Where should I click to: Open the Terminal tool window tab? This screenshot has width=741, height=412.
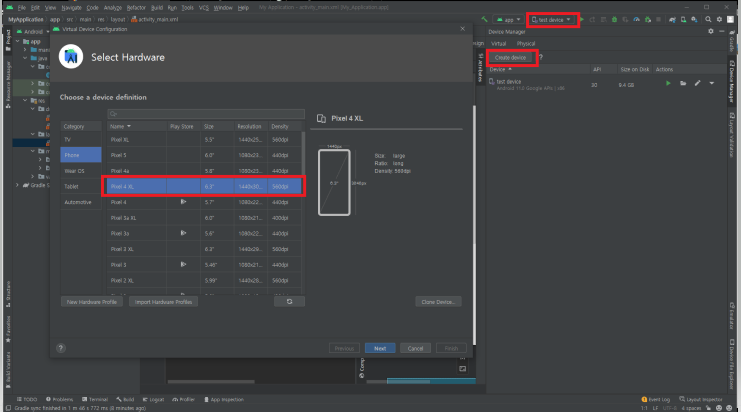pos(95,399)
